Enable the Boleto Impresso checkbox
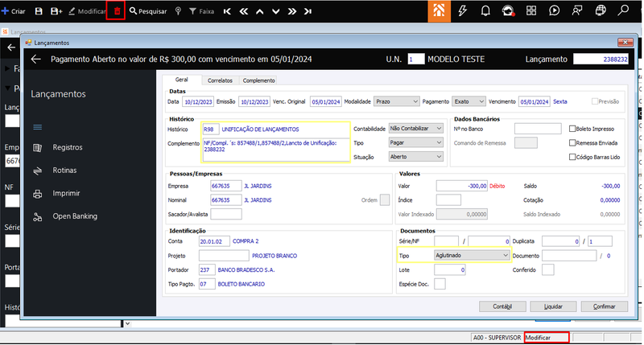Image resolution: width=644 pixels, height=345 pixels. pos(572,129)
